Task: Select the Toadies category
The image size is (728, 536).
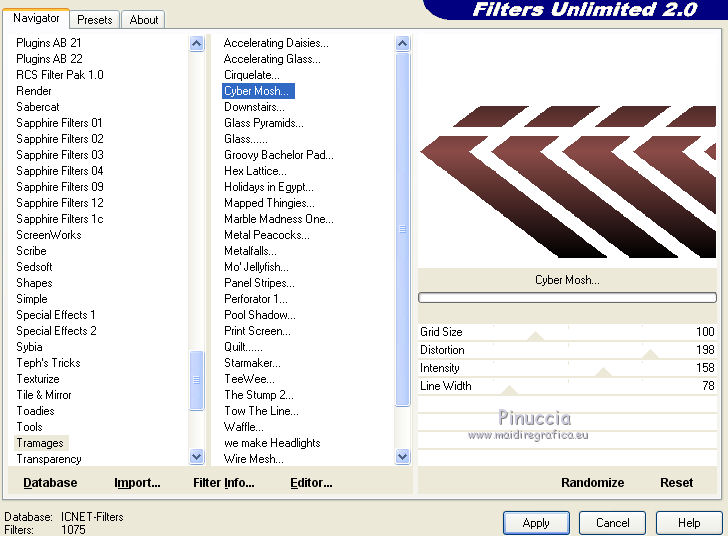Action: (x=35, y=411)
